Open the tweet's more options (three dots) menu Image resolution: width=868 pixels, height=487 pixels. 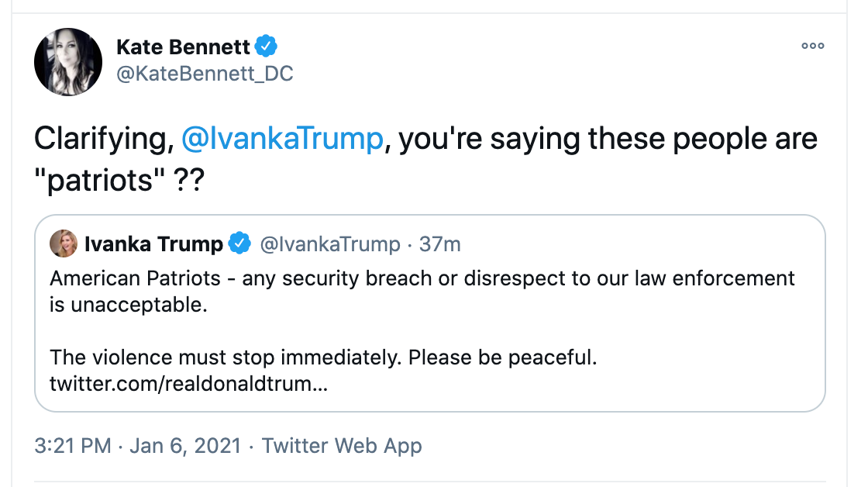tap(812, 46)
